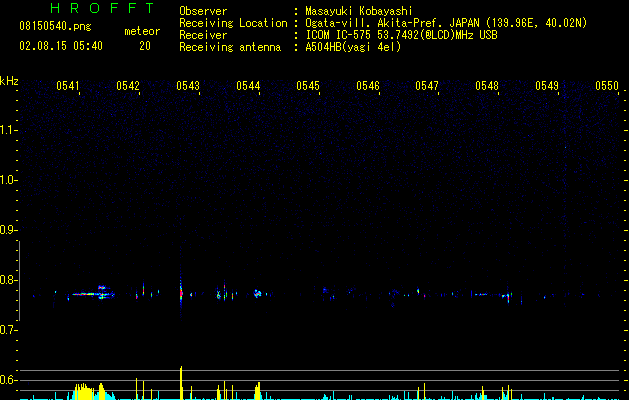Click the ICOM IC-575 receiver value
Viewport: 629px width, 400px height.
(401, 35)
